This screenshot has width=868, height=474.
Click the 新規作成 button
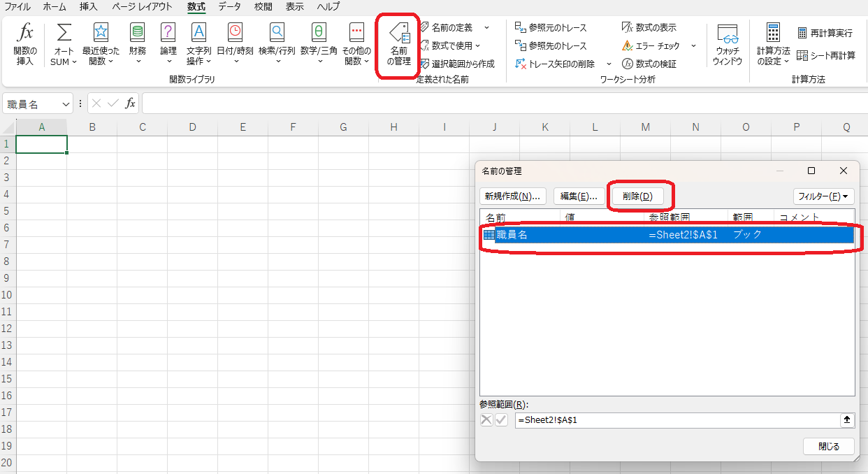coord(513,196)
